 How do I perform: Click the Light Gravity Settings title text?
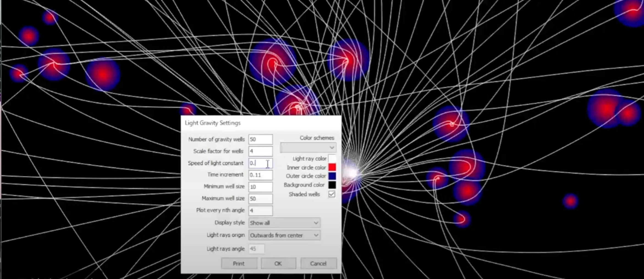click(213, 123)
